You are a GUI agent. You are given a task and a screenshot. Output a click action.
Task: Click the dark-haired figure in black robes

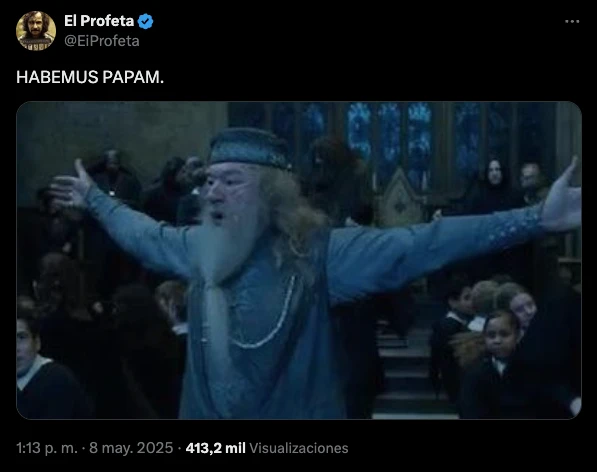coord(494,185)
